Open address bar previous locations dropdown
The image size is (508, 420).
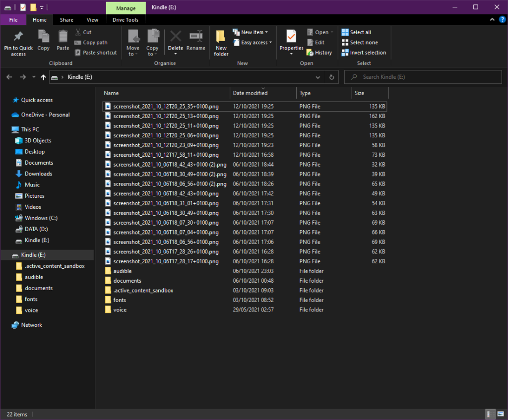coord(318,77)
